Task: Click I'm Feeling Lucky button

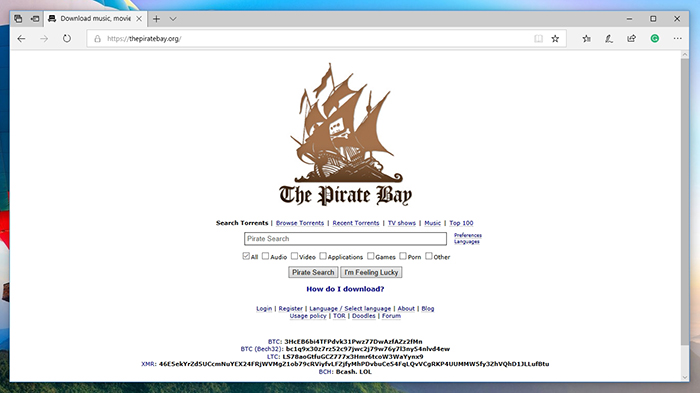Action: coord(371,272)
